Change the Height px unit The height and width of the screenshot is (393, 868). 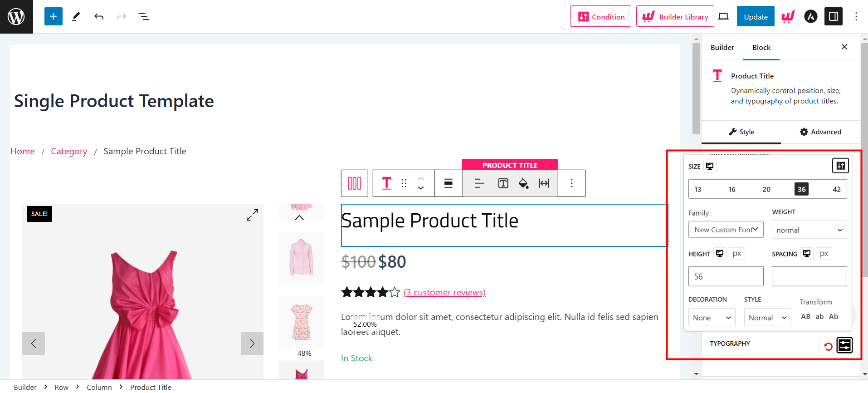737,254
